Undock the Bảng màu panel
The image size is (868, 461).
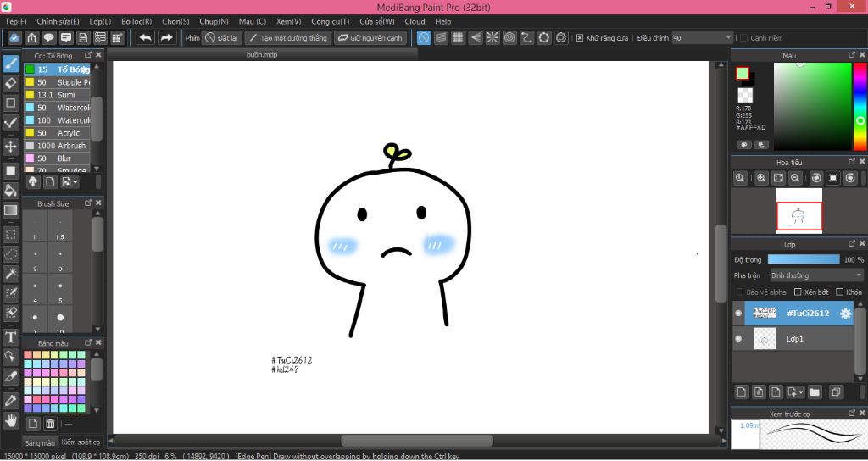pos(88,342)
